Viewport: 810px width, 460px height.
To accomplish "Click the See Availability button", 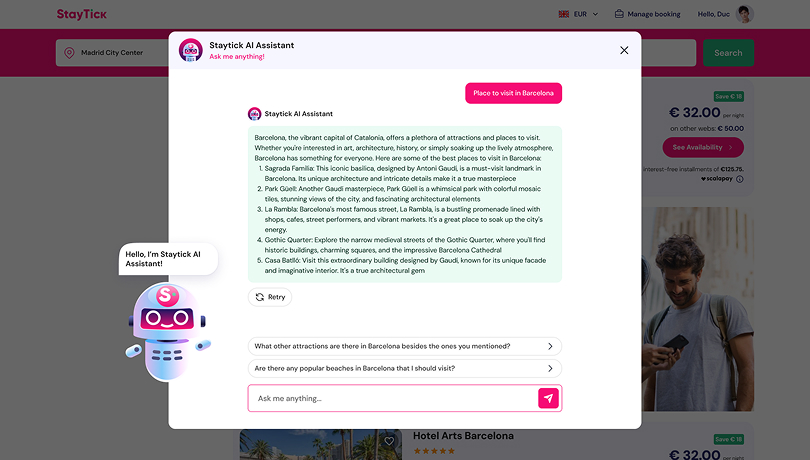I will (703, 147).
